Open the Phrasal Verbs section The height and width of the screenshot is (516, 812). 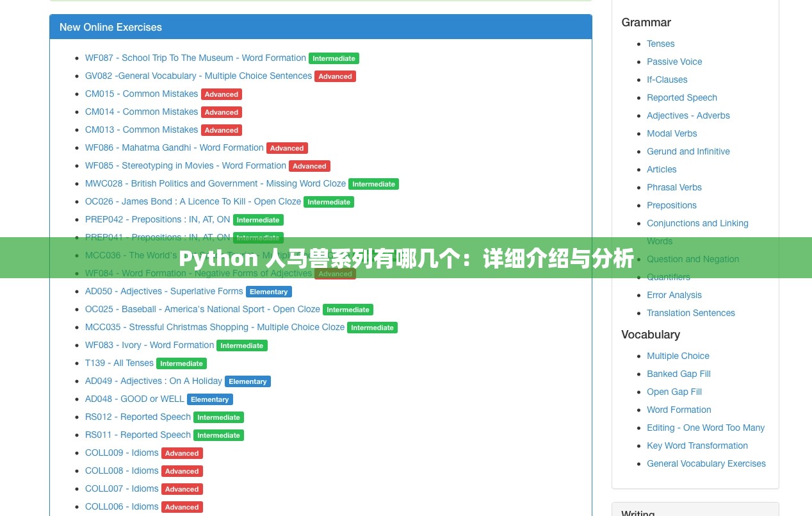point(674,187)
